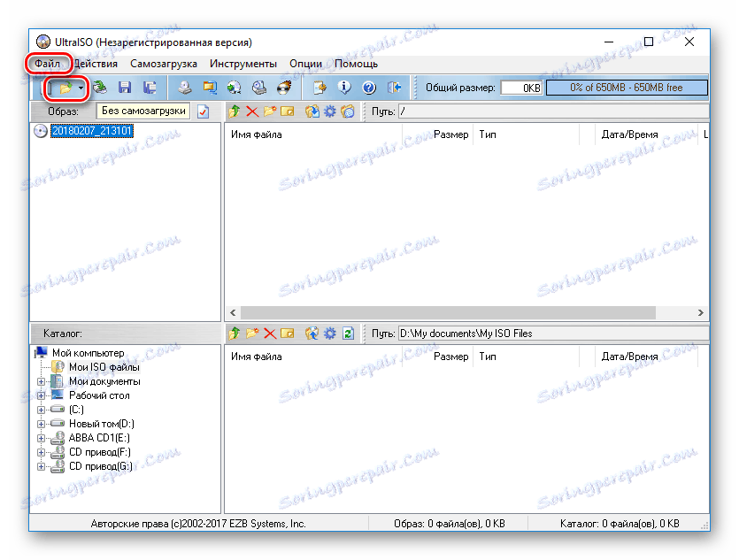The width and height of the screenshot is (739, 560).
Task: Click the Convert image icon
Action: (x=235, y=88)
